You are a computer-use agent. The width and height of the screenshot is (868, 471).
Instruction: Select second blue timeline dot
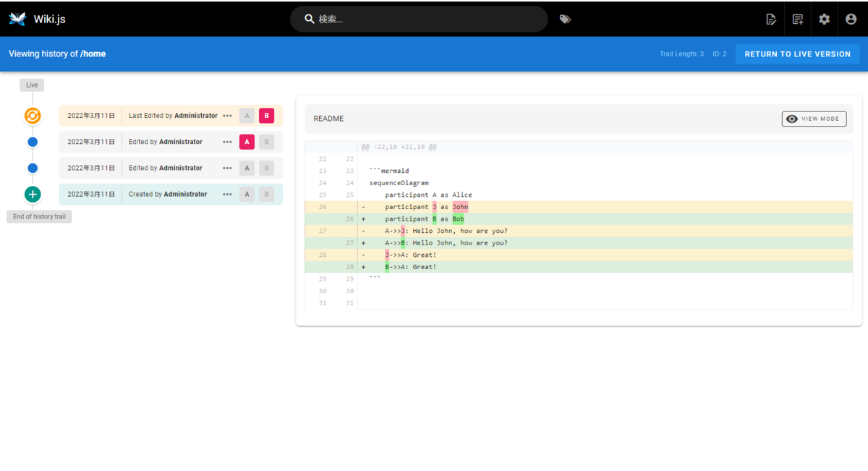(x=33, y=168)
